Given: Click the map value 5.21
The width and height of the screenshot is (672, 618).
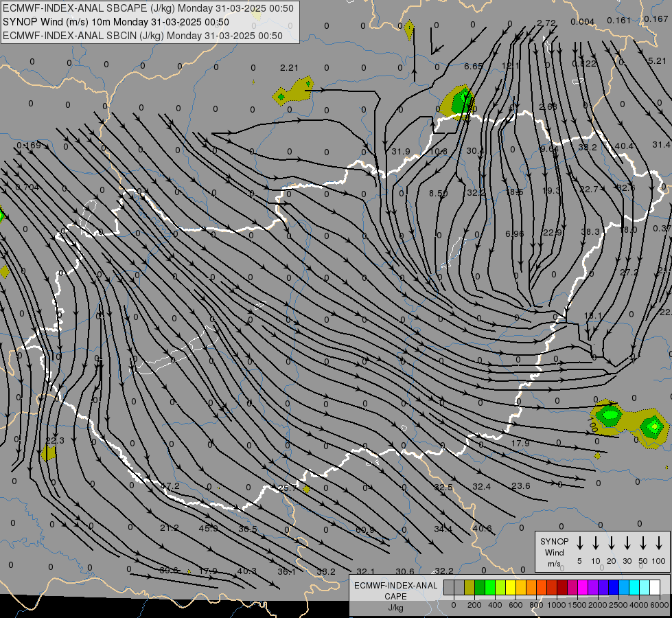Looking at the screenshot, I should (657, 61).
